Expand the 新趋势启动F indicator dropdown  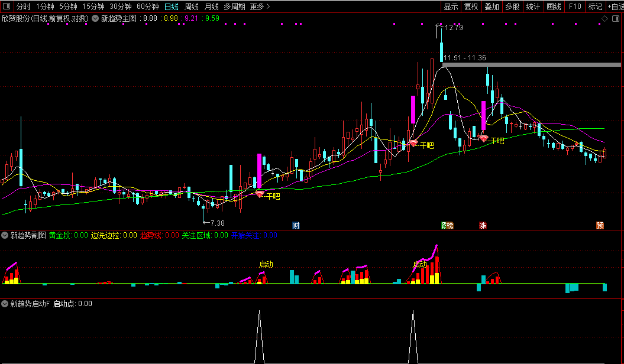[x=5, y=304]
